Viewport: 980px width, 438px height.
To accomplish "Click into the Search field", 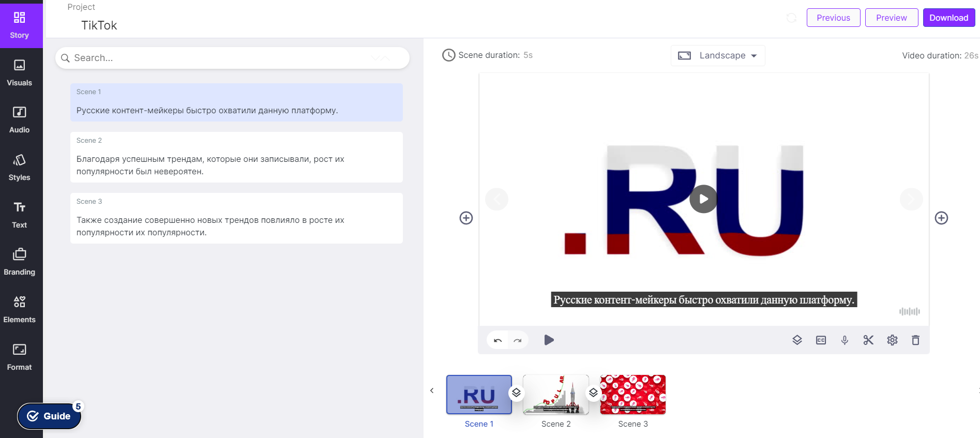I will click(232, 58).
